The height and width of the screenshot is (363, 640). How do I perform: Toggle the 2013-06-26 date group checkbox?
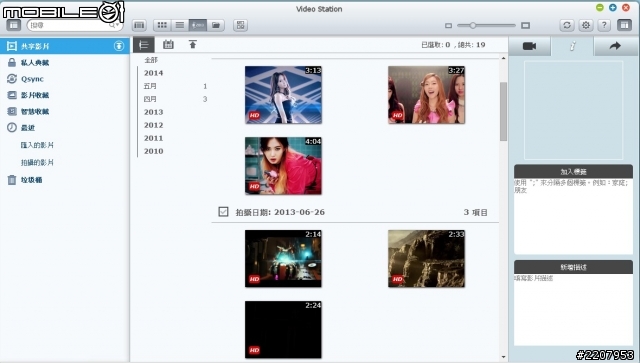[x=223, y=212]
